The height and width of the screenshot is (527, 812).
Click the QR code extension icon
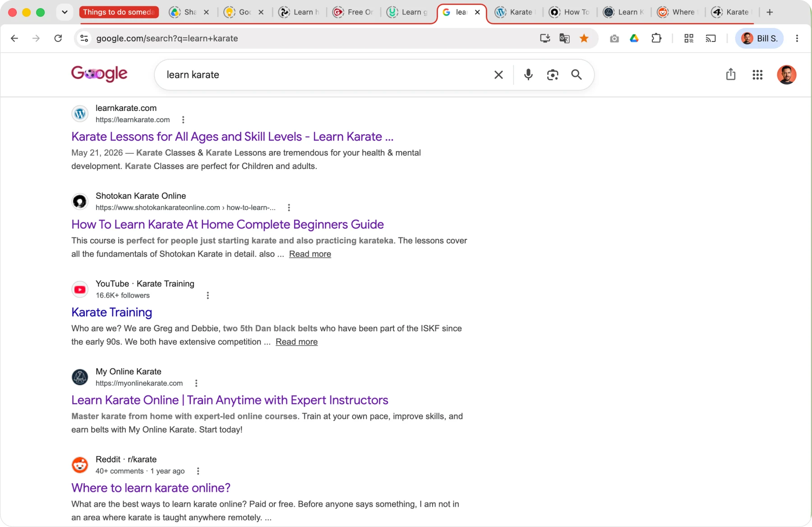pos(689,38)
